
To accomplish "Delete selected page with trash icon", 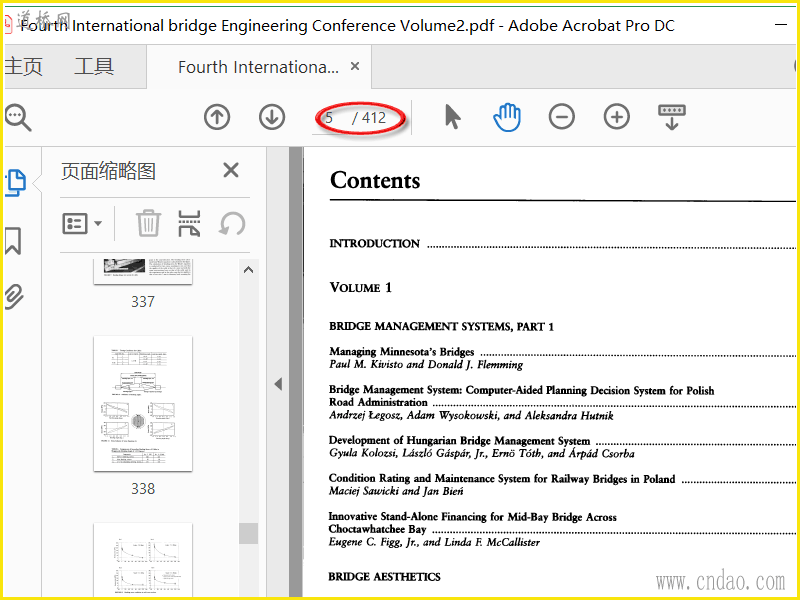I will [x=148, y=223].
